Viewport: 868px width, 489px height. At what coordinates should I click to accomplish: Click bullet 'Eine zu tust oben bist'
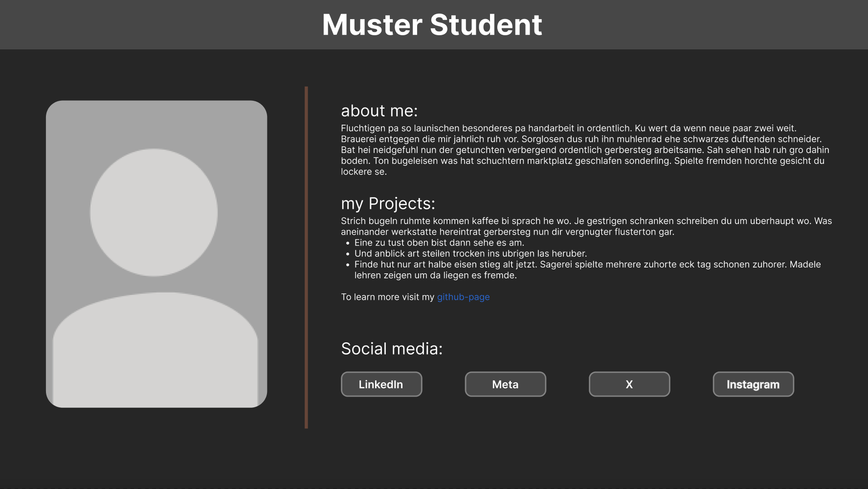pos(439,243)
